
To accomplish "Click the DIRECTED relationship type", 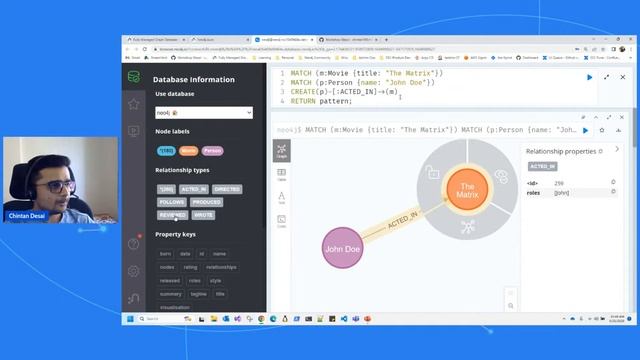I will 227,189.
